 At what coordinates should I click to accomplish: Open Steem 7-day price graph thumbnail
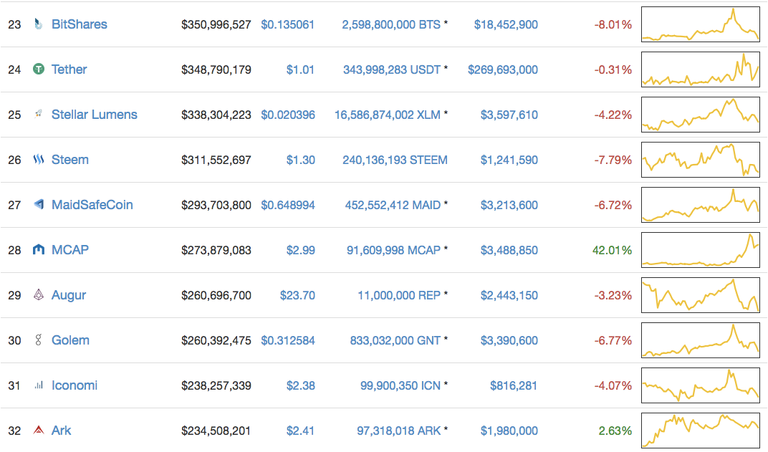(x=701, y=160)
